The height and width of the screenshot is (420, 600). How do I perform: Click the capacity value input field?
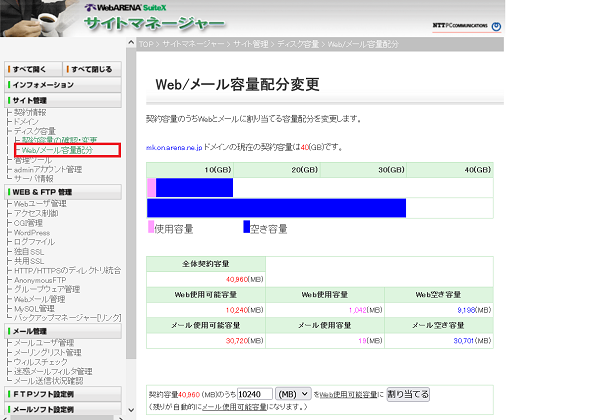coord(258,395)
